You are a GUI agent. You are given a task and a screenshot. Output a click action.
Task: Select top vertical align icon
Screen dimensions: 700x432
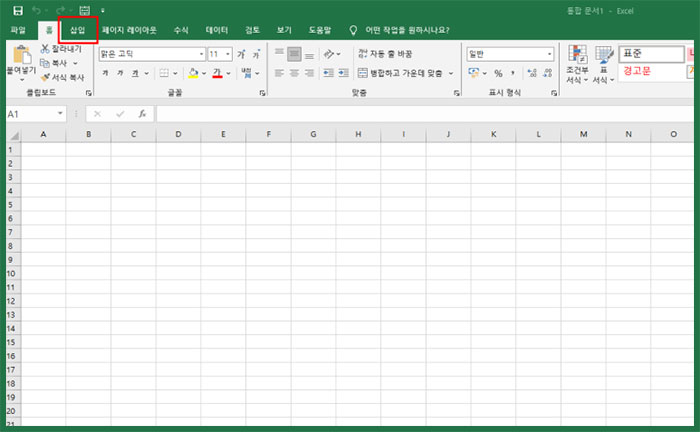coord(279,54)
